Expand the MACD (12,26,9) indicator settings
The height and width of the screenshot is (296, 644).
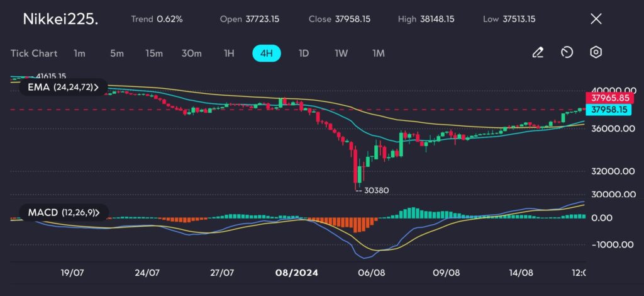(64, 212)
